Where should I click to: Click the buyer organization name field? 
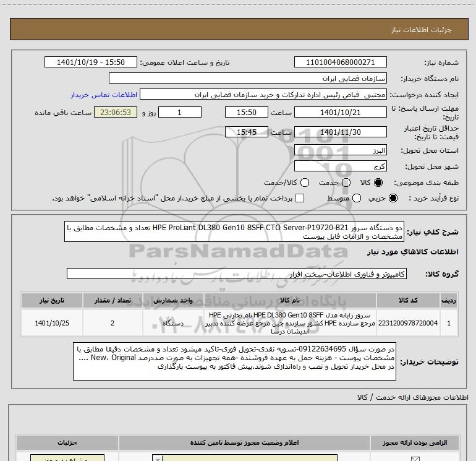(x=248, y=79)
